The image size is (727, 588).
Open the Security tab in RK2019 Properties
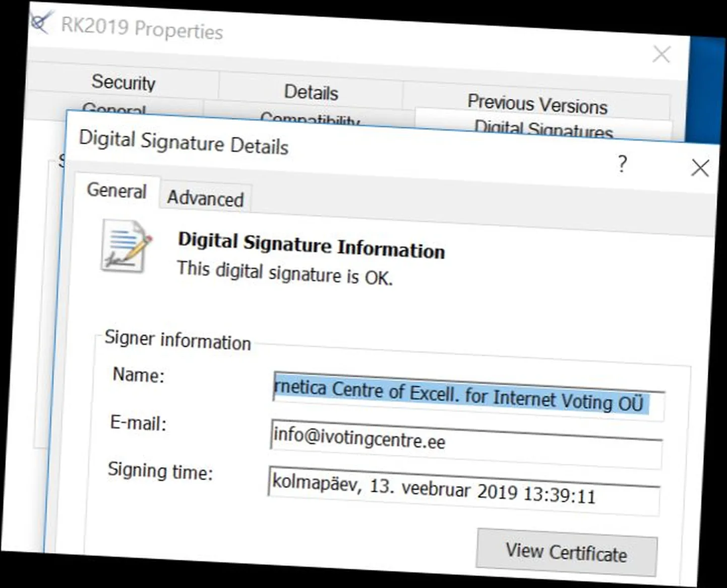point(124,82)
